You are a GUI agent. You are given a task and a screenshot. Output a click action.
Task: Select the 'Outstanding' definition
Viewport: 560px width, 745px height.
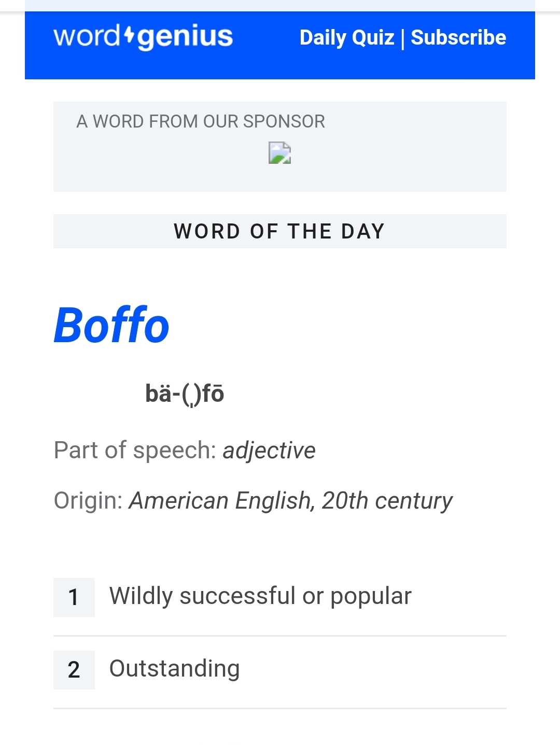pyautogui.click(x=174, y=669)
